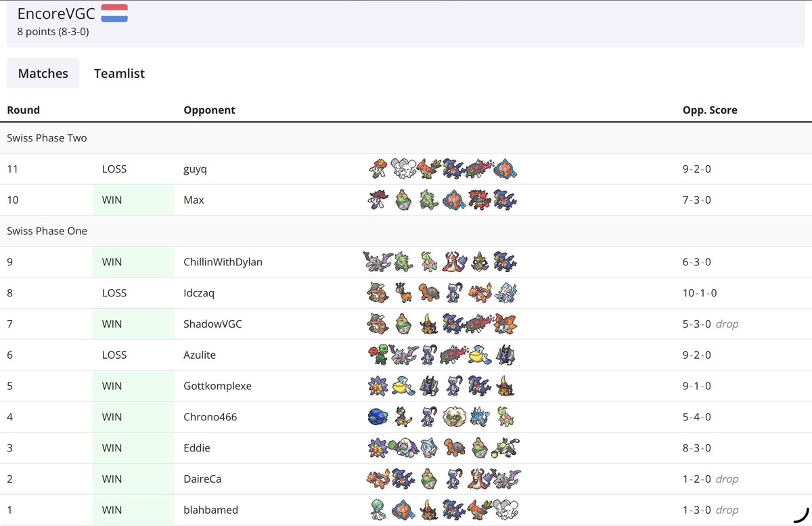Click the Netherlands flag next to EncoreVGC
The image size is (812, 526).
114,13
